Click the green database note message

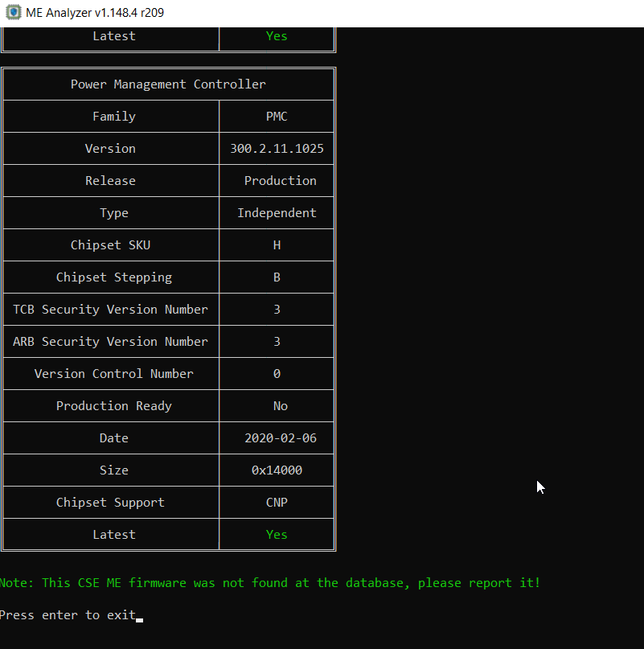270,583
